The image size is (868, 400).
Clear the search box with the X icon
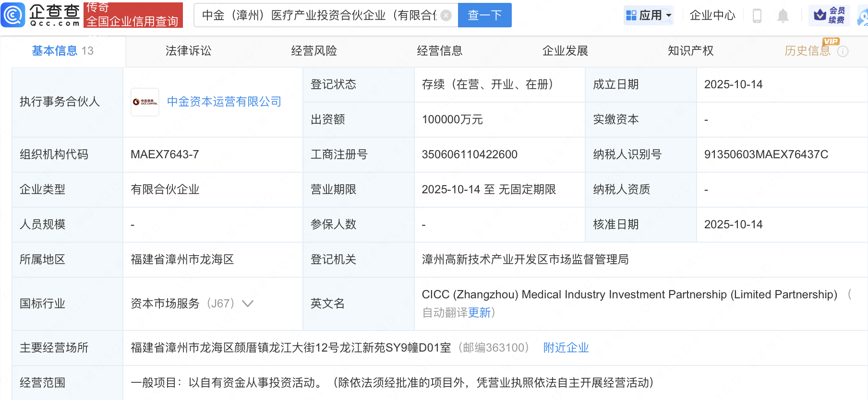(x=446, y=15)
